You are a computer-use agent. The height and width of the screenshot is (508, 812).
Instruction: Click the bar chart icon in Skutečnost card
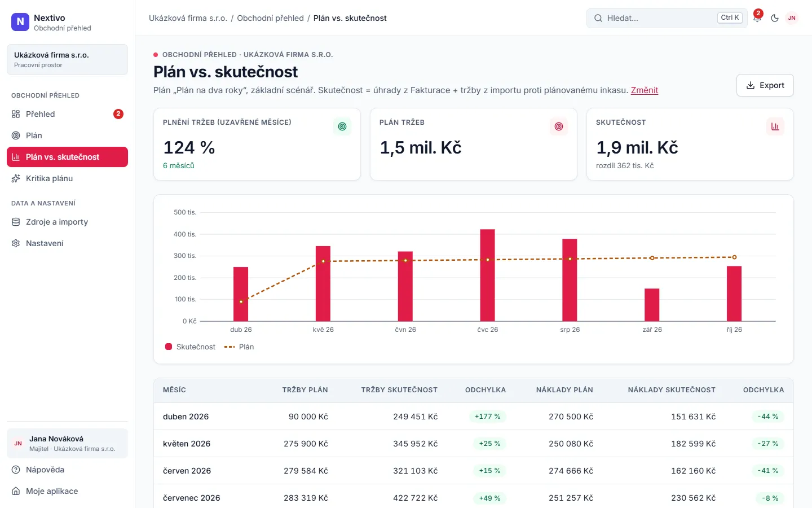pos(775,126)
